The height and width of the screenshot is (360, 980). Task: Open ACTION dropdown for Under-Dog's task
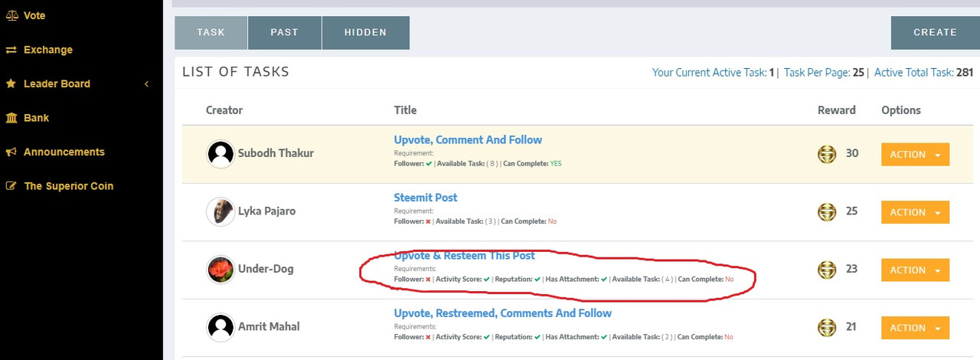coord(915,270)
